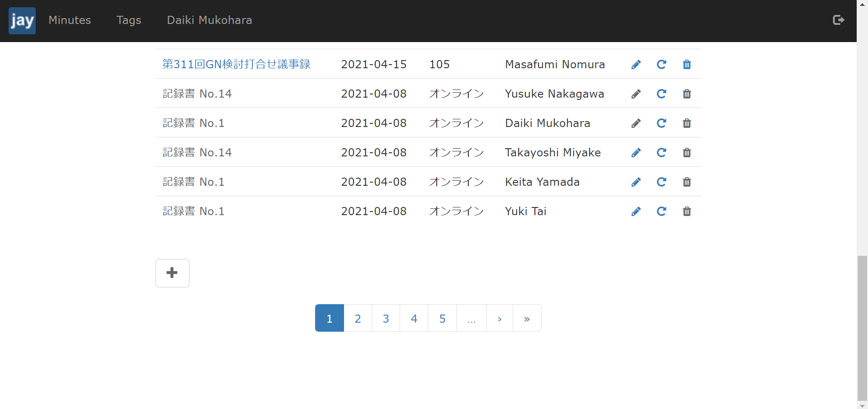868x409 pixels.
Task: Reload the Keita Yamada row
Action: (x=661, y=182)
